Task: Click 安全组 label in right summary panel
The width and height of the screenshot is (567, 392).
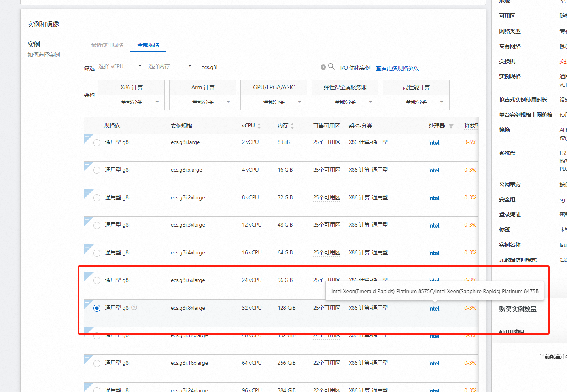Action: click(x=507, y=199)
